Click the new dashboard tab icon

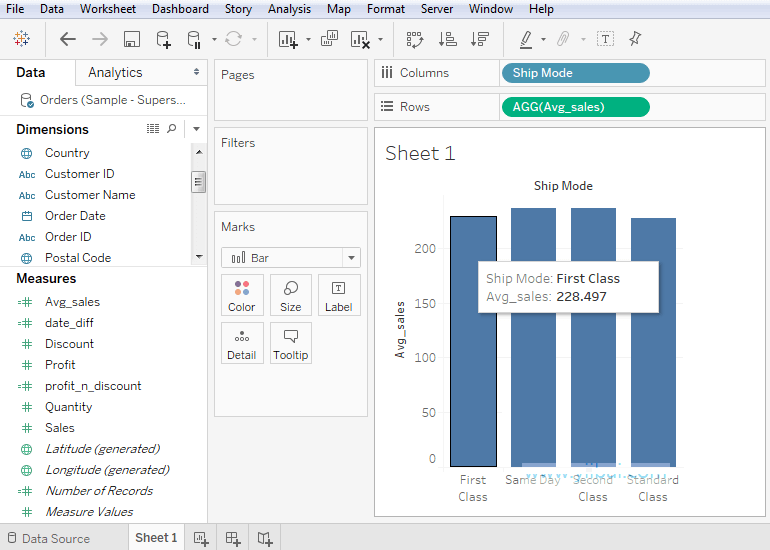[233, 539]
